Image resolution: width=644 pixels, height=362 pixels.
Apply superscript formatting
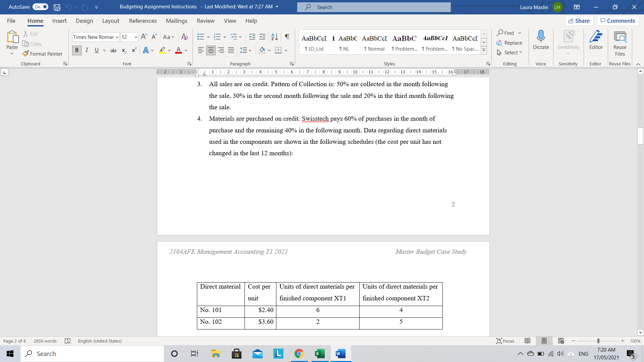pyautogui.click(x=133, y=50)
